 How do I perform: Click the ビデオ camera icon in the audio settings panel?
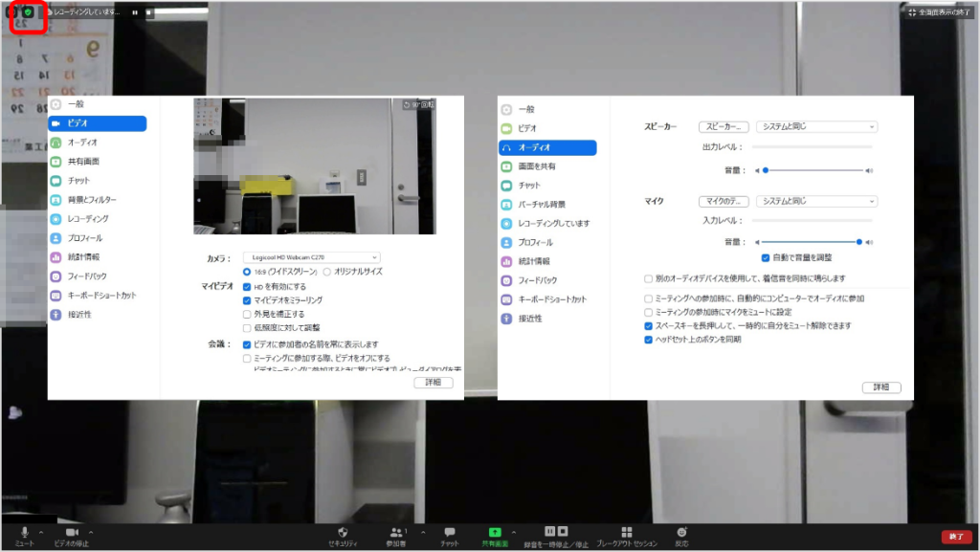[x=506, y=128]
